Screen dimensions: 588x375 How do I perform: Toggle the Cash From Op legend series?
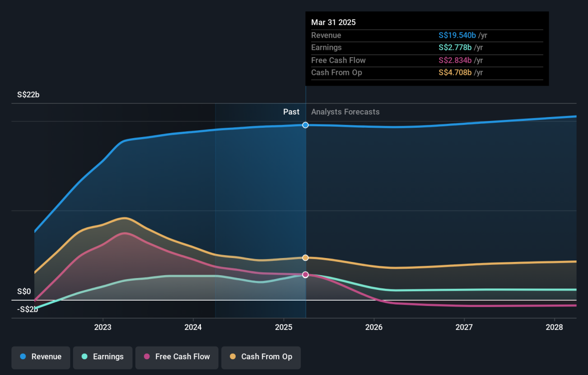(x=261, y=357)
